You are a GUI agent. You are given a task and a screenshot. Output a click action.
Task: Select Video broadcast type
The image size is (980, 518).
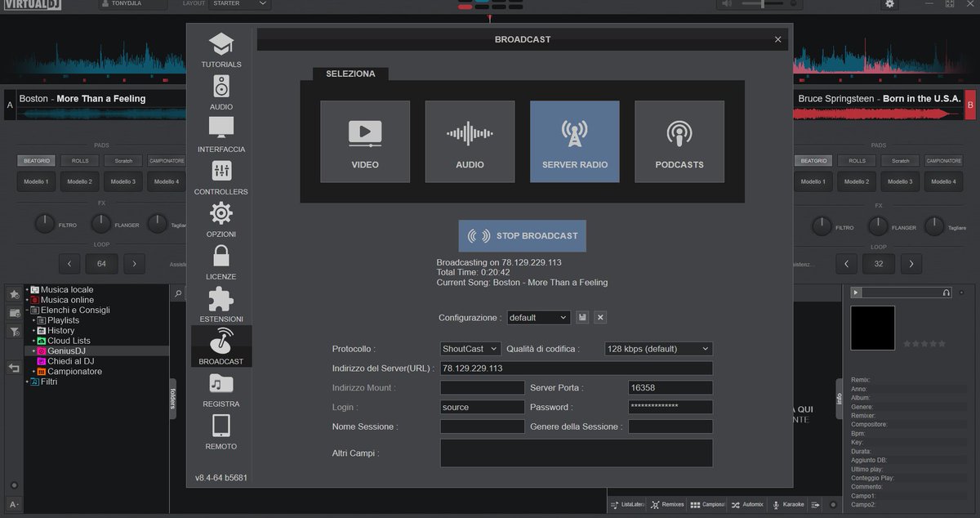[365, 141]
